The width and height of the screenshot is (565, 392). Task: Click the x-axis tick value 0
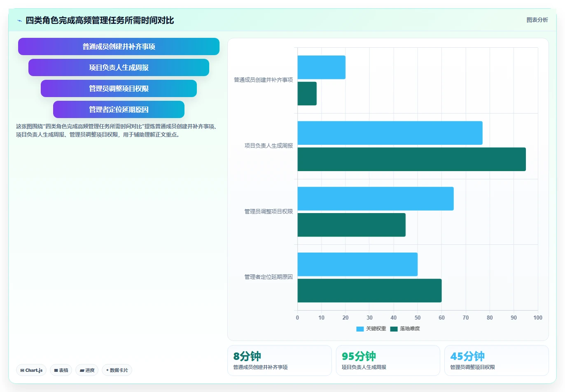coord(297,318)
